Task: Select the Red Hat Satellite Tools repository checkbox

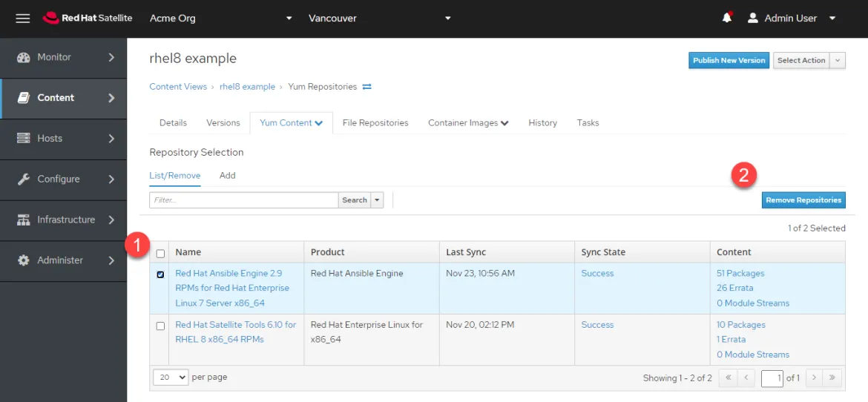Action: (160, 326)
